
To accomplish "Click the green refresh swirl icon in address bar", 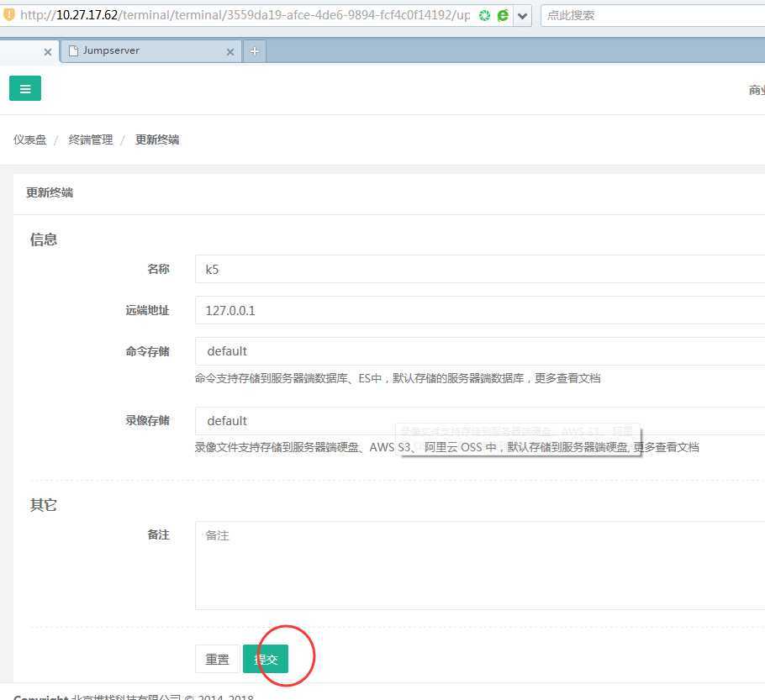I will [484, 16].
